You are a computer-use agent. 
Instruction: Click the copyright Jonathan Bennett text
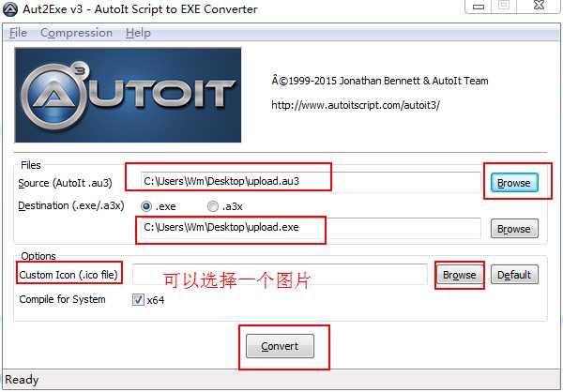380,81
